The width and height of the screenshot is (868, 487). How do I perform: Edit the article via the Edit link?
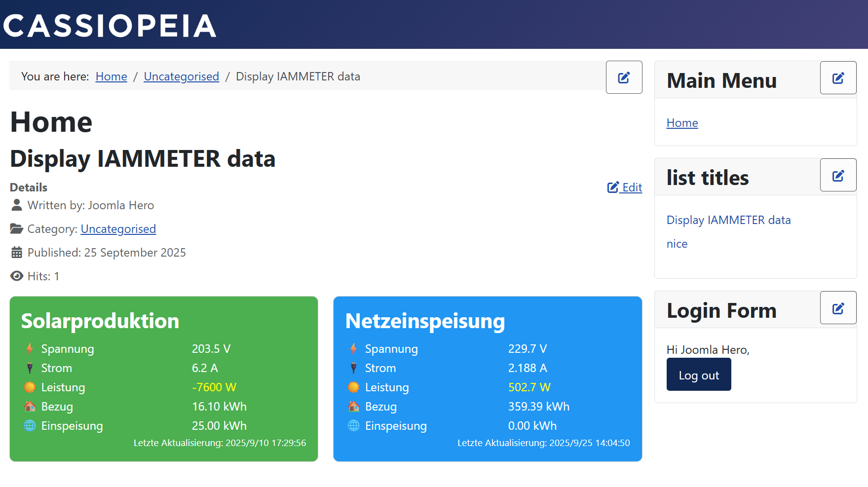point(625,187)
